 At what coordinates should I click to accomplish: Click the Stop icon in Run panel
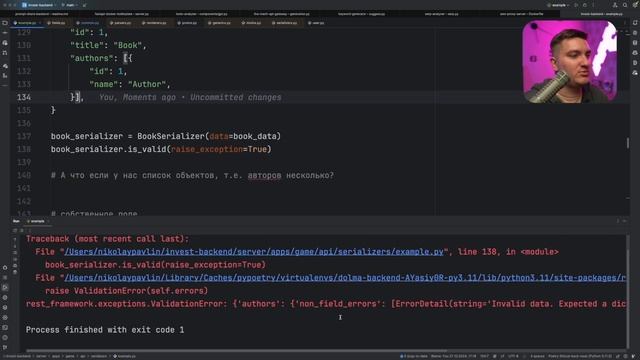[x=22, y=231]
